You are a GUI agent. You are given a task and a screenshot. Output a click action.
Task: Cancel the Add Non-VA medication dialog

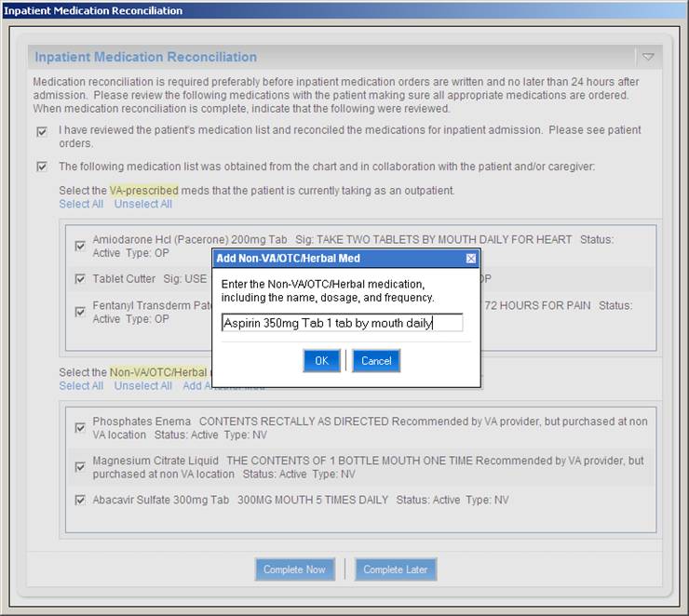tap(376, 361)
